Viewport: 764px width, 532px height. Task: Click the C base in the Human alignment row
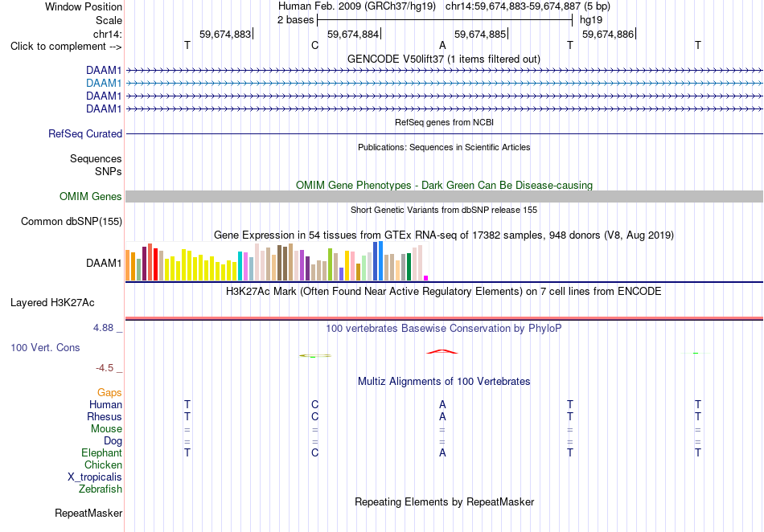[314, 404]
